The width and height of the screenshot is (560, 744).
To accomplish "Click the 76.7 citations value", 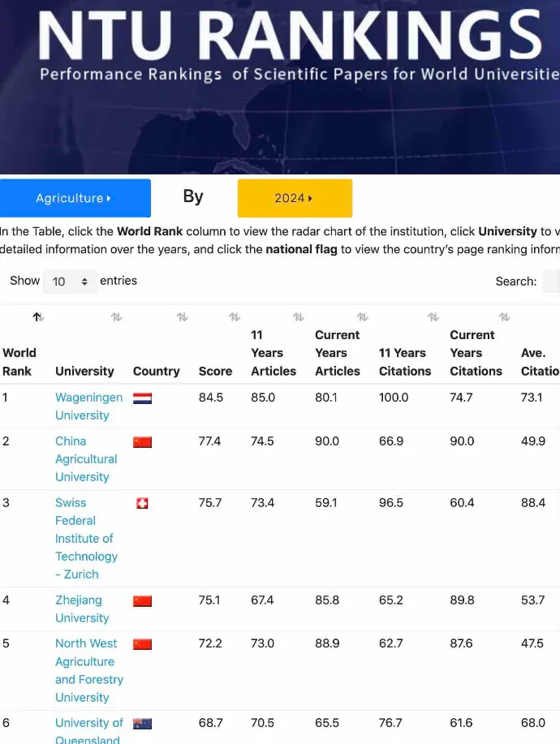I will click(x=390, y=723).
